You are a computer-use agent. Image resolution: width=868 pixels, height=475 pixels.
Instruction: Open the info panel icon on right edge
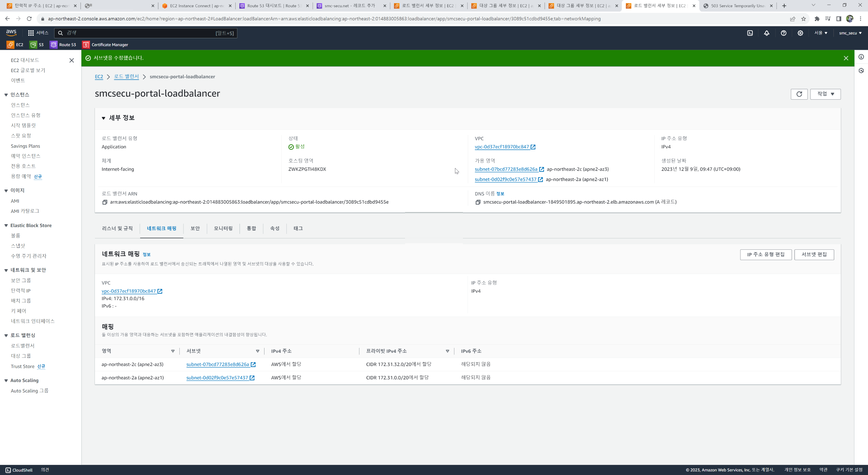coord(861,57)
